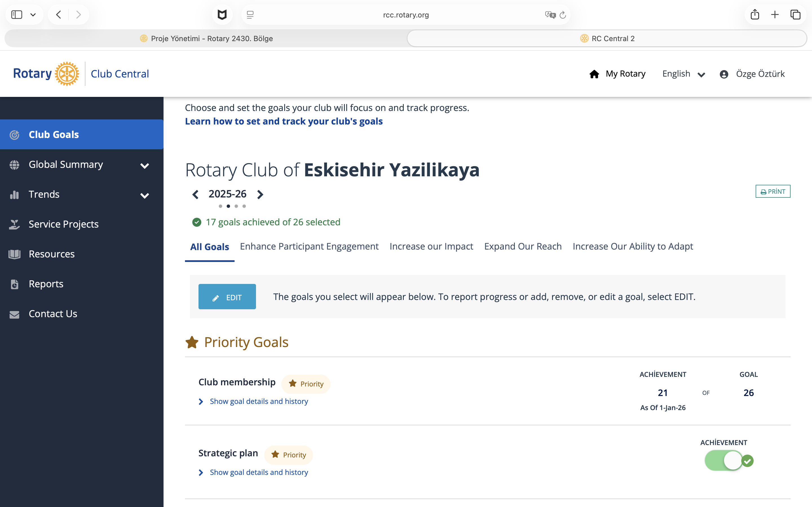The image size is (812, 507).
Task: Click the Reports document icon
Action: (x=14, y=284)
